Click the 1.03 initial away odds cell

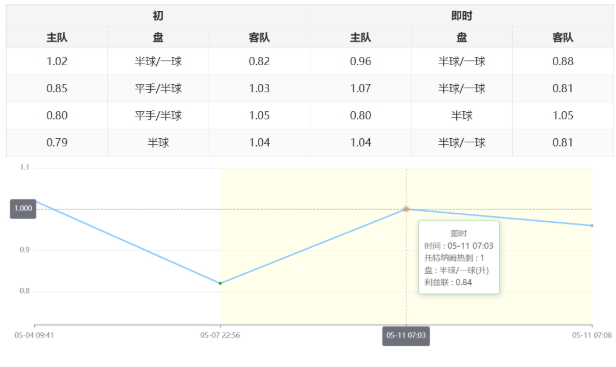click(x=259, y=88)
